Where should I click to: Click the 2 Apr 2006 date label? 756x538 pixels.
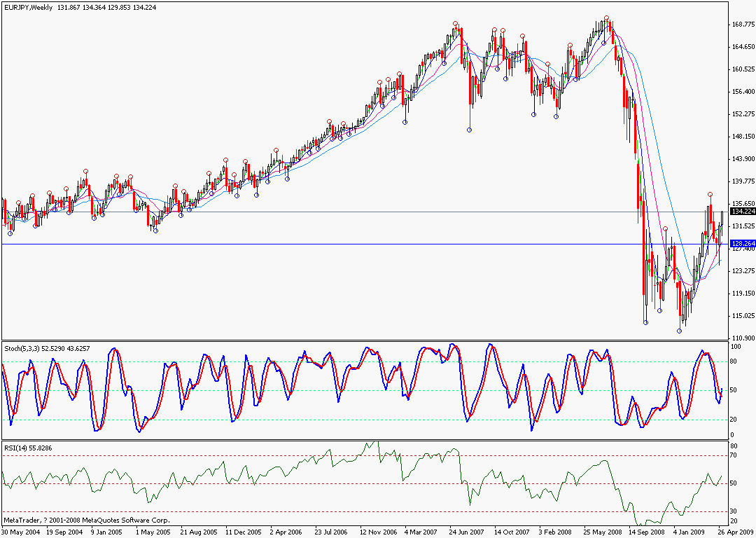tap(286, 532)
